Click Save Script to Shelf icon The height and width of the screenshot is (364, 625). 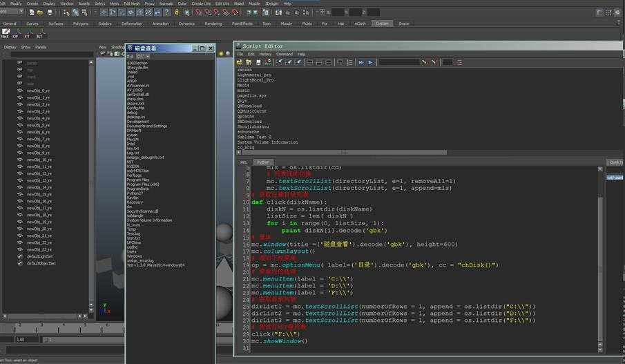click(267, 62)
